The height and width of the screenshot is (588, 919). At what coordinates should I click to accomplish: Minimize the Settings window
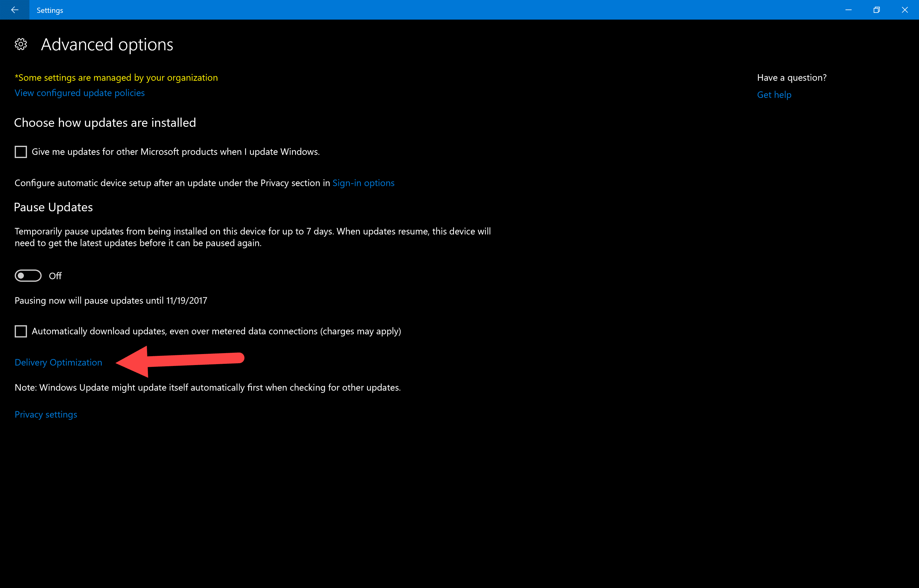[848, 10]
